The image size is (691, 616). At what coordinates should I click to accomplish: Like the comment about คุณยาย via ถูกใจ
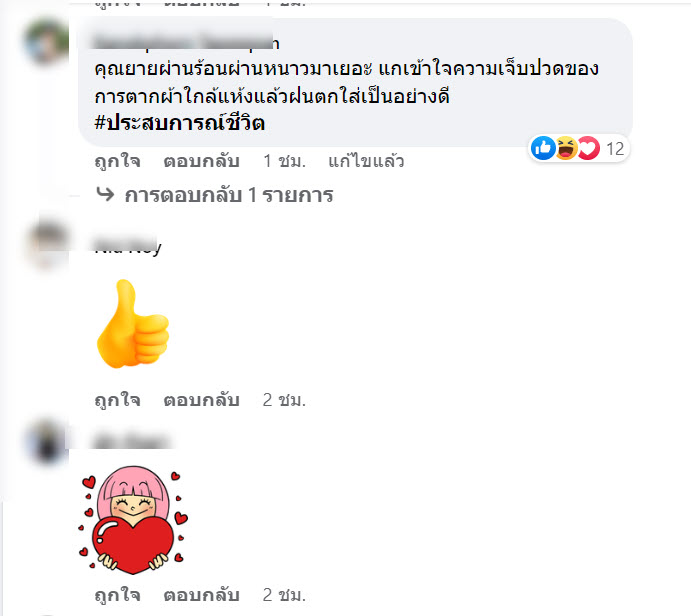coord(118,161)
